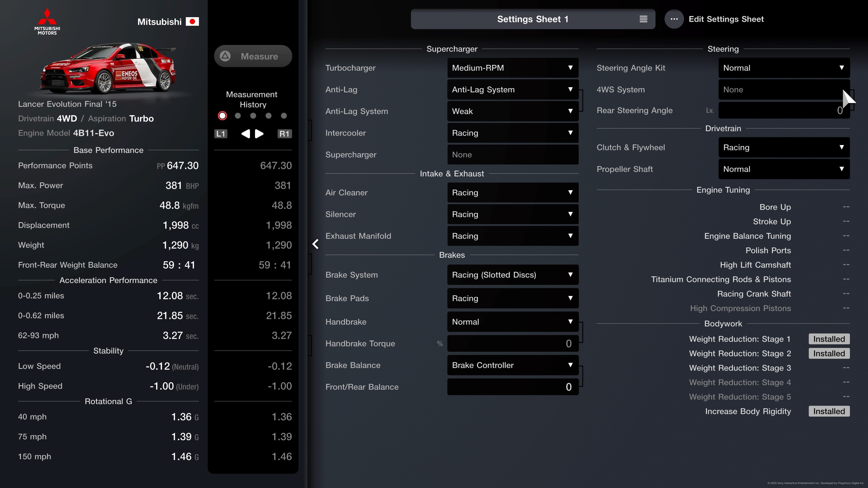Select the Settings Sheet 1 tab
This screenshot has width=868, height=488.
[x=532, y=19]
